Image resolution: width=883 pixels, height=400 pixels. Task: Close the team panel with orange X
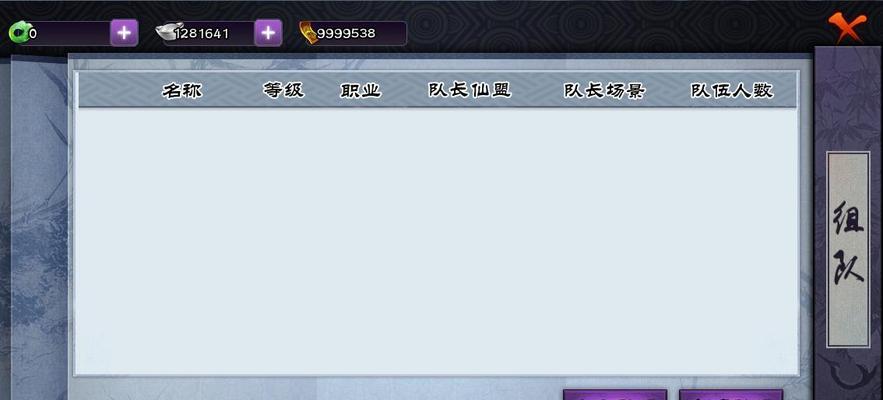tap(847, 26)
